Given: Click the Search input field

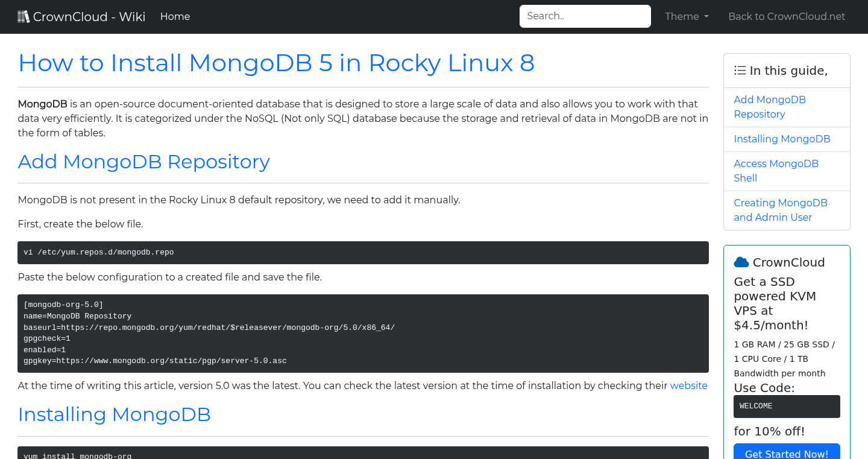Looking at the screenshot, I should coord(584,16).
